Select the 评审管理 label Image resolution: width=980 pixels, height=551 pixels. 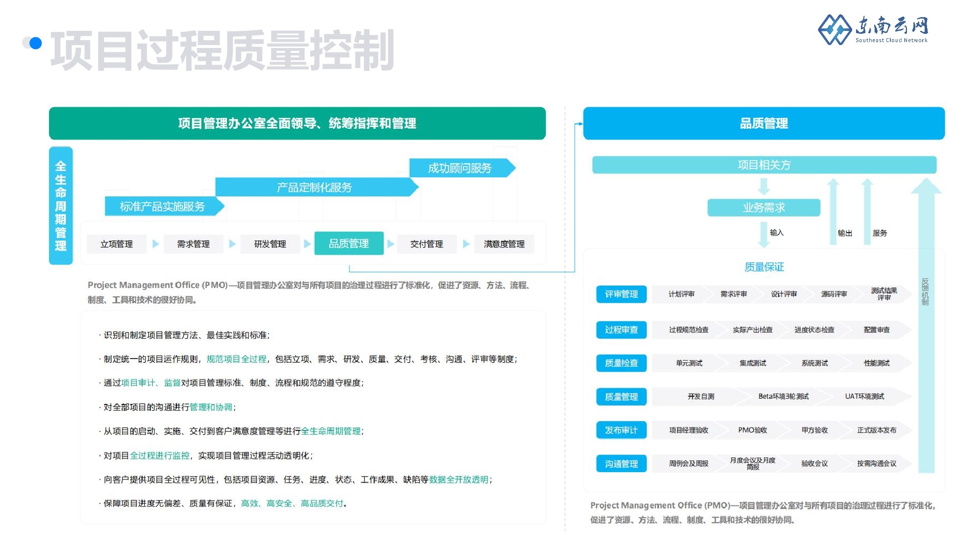621,294
